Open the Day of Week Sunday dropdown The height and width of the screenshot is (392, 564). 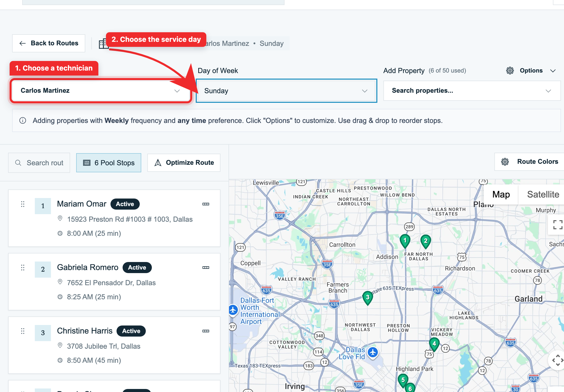[x=286, y=91]
